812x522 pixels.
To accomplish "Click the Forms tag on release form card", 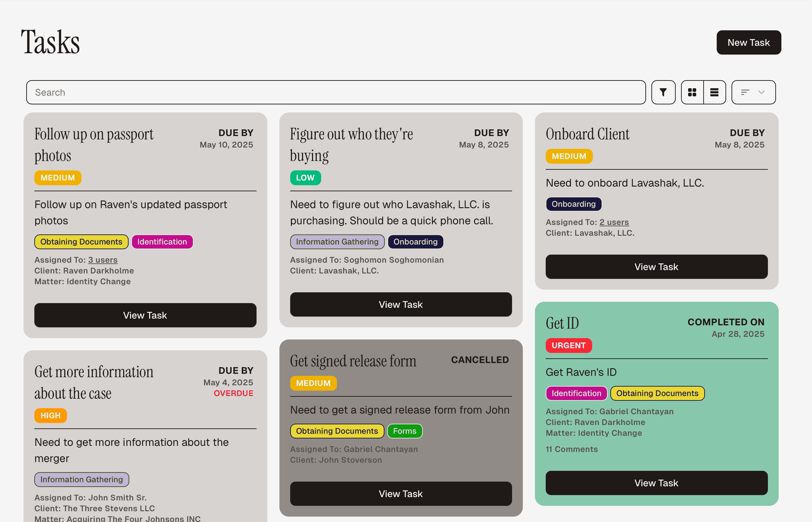I will 405,431.
